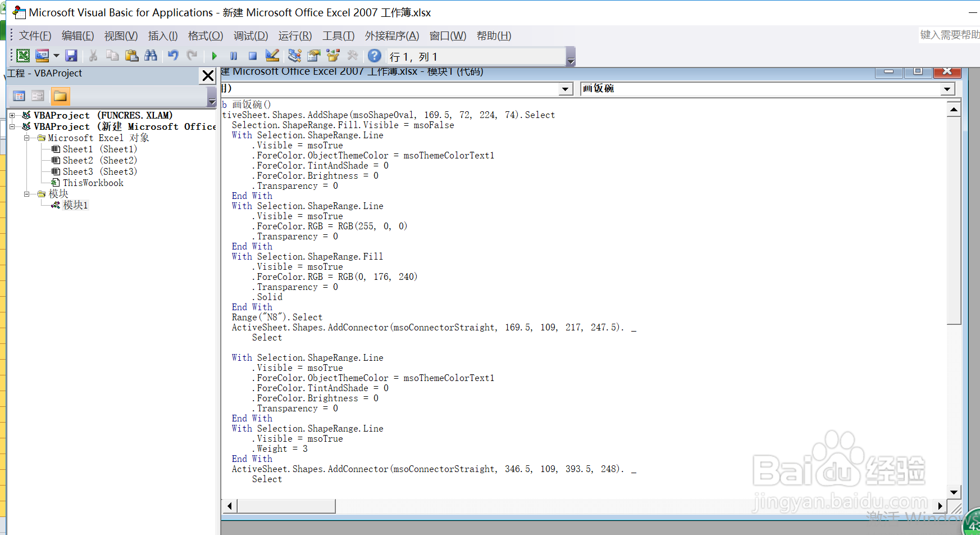Click the Microsoft Excel 对象 folder label
Screen dimensions: 980x535
click(98, 138)
